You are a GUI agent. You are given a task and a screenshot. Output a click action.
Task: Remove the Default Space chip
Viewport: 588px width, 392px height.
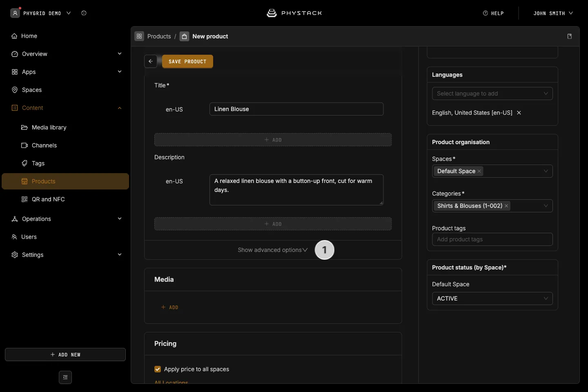pyautogui.click(x=479, y=171)
